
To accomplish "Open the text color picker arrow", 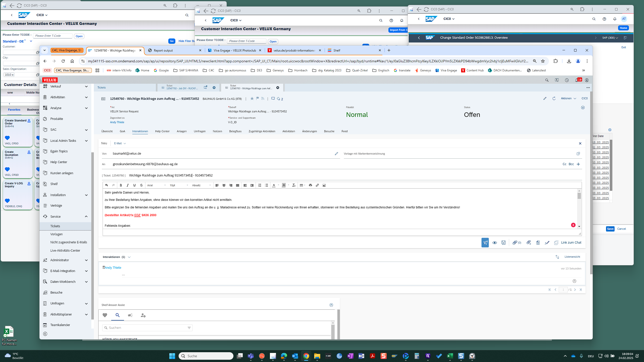I will click(x=278, y=185).
